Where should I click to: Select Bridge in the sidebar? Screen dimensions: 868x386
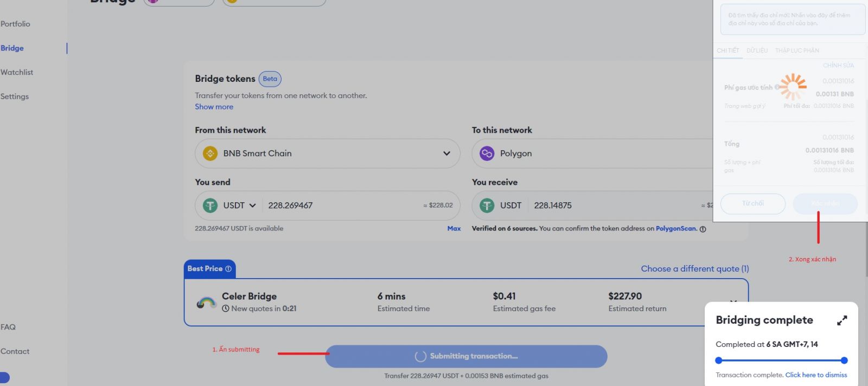tap(12, 48)
